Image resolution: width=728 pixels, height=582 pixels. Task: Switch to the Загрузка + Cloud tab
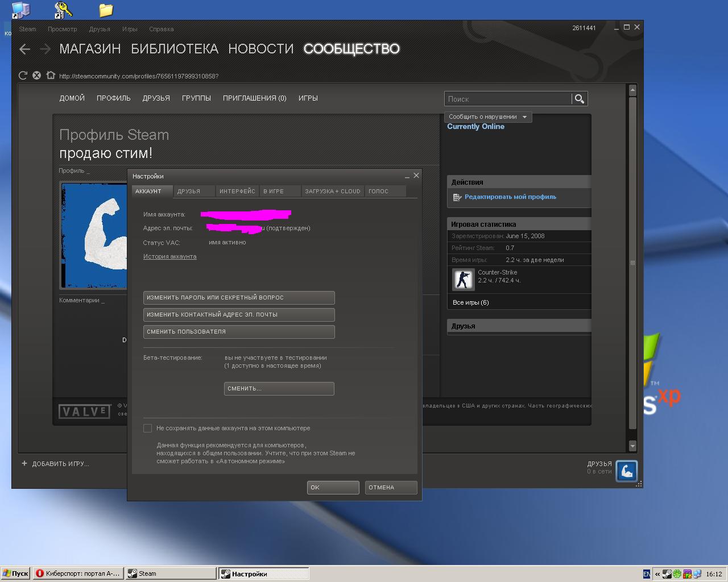point(333,192)
